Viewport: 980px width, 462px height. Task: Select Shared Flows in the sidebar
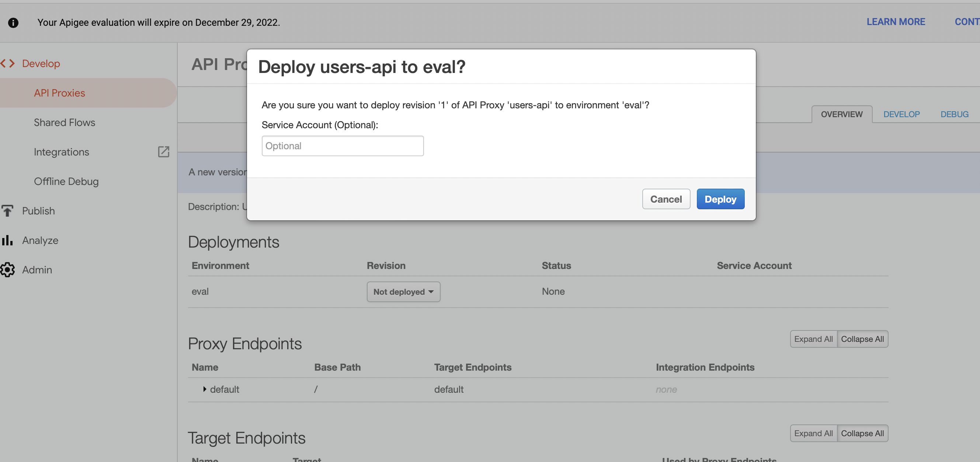click(64, 122)
